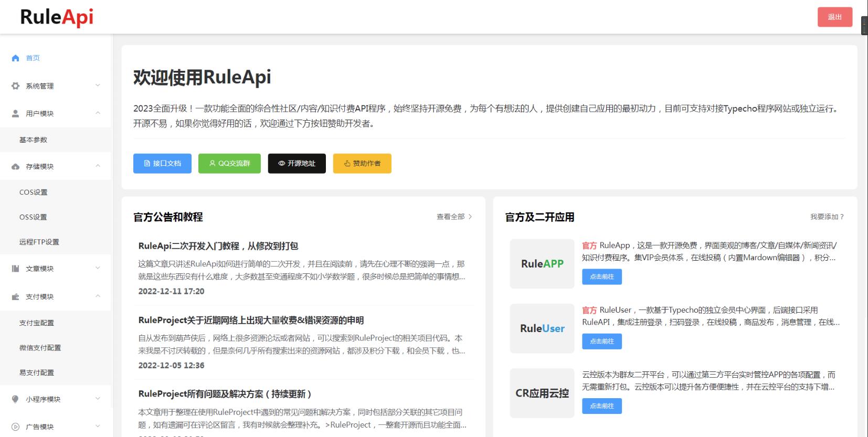868x437 pixels.
Task: Collapse the 支付模块 section chevron
Action: tap(98, 296)
